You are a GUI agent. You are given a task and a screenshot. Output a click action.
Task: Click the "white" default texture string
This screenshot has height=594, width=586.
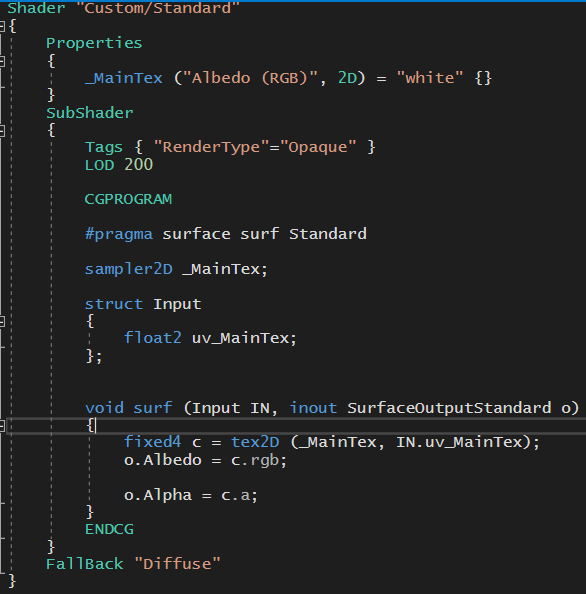(430, 78)
